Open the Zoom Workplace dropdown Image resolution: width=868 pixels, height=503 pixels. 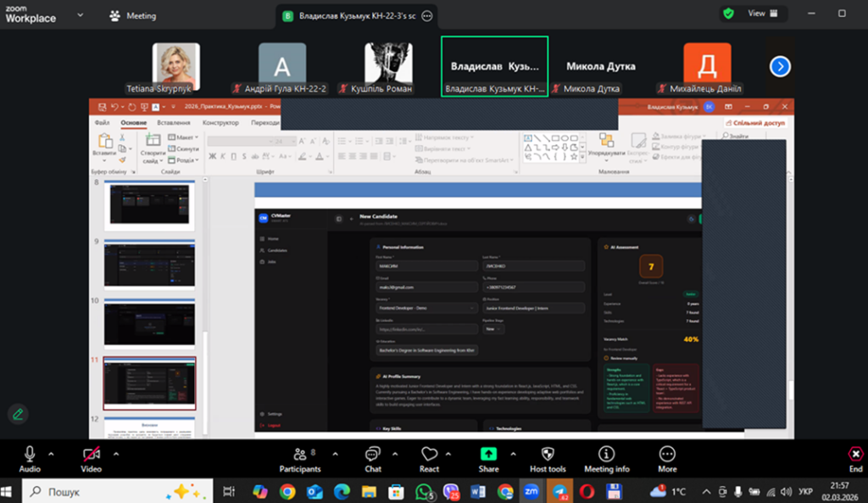pos(80,15)
